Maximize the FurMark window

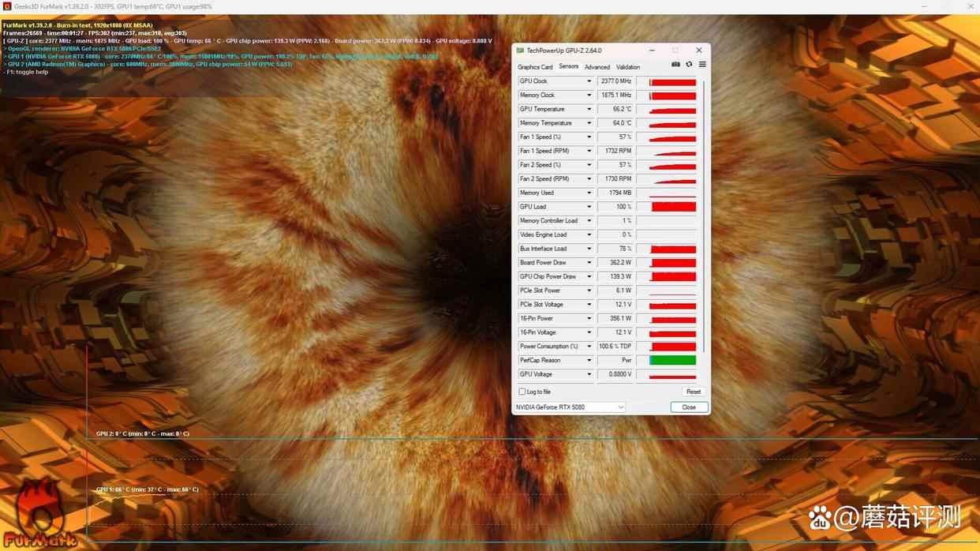pos(947,6)
